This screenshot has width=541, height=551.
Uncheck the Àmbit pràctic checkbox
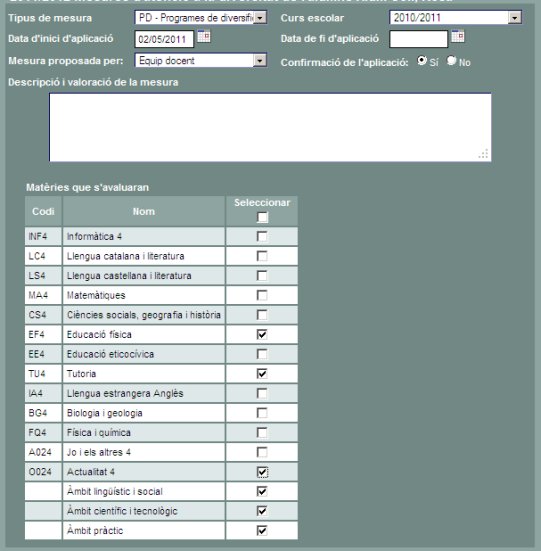(x=262, y=531)
